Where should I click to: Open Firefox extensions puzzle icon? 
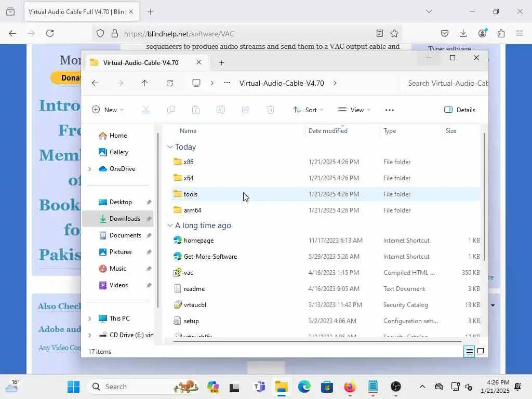pyautogui.click(x=501, y=33)
